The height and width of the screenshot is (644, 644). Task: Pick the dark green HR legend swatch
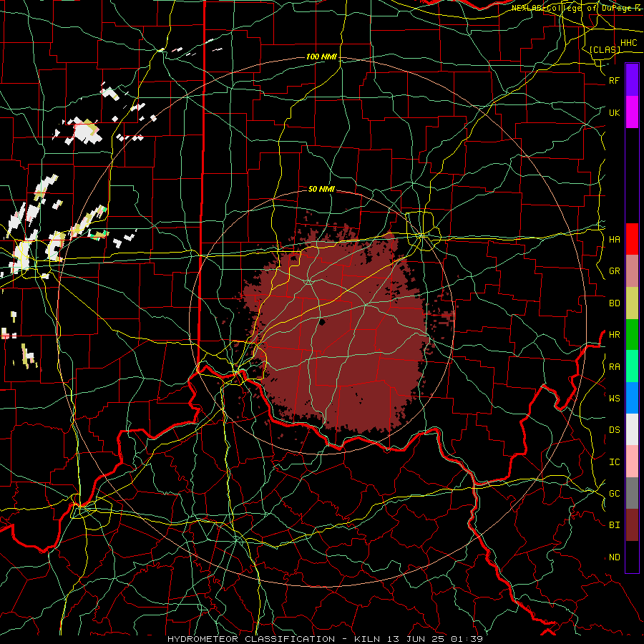pyautogui.click(x=632, y=335)
